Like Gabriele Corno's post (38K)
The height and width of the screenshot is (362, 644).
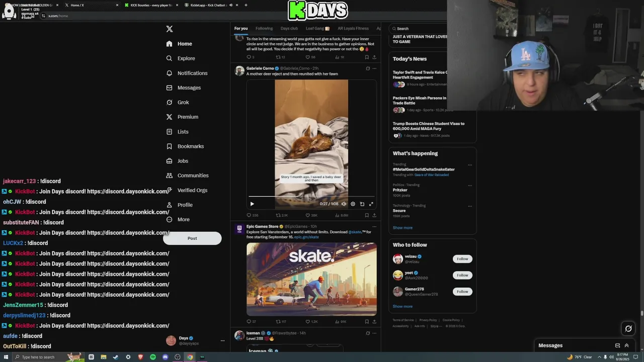click(x=311, y=215)
